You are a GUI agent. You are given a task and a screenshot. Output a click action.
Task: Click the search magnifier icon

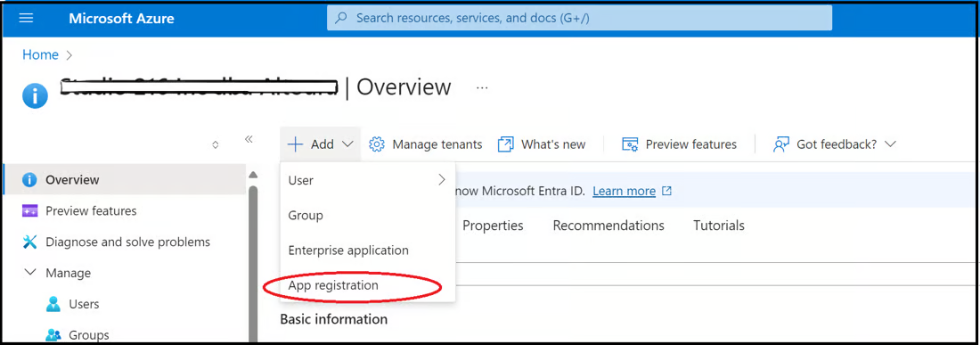341,18
